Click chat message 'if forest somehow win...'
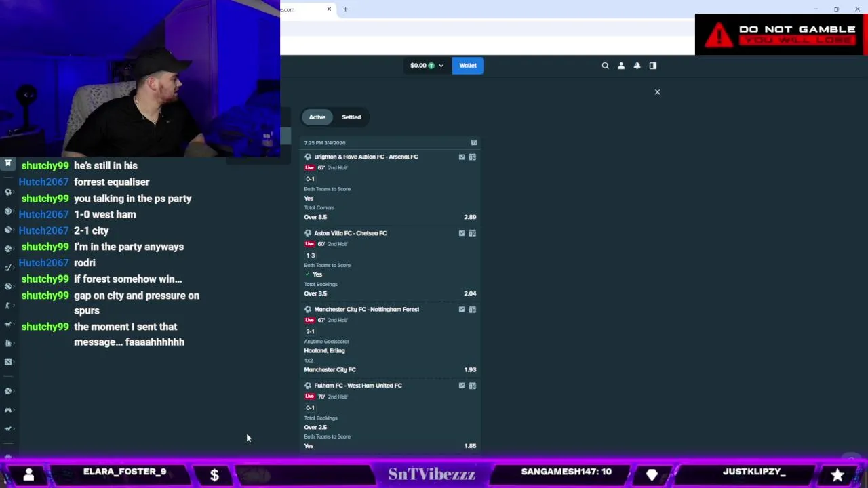This screenshot has height=488, width=868. click(128, 279)
